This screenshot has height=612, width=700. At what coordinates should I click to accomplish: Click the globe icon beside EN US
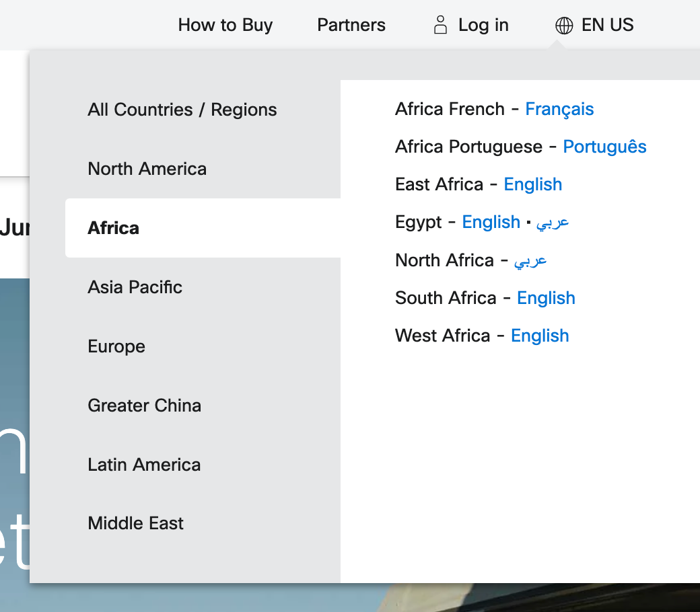(564, 26)
